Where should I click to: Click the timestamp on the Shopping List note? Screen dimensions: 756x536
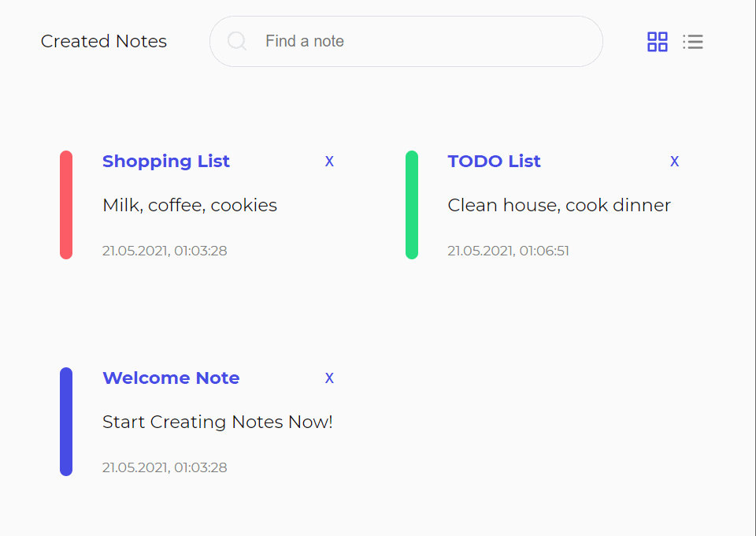tap(165, 251)
